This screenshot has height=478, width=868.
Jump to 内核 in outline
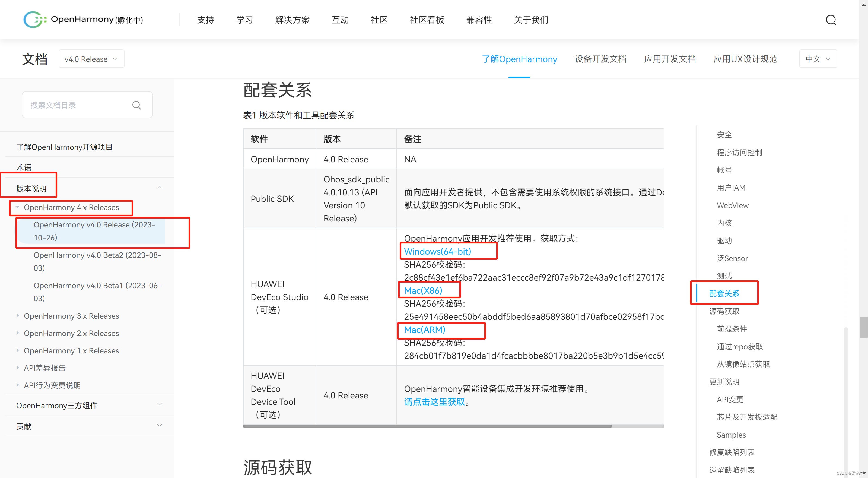coord(724,223)
